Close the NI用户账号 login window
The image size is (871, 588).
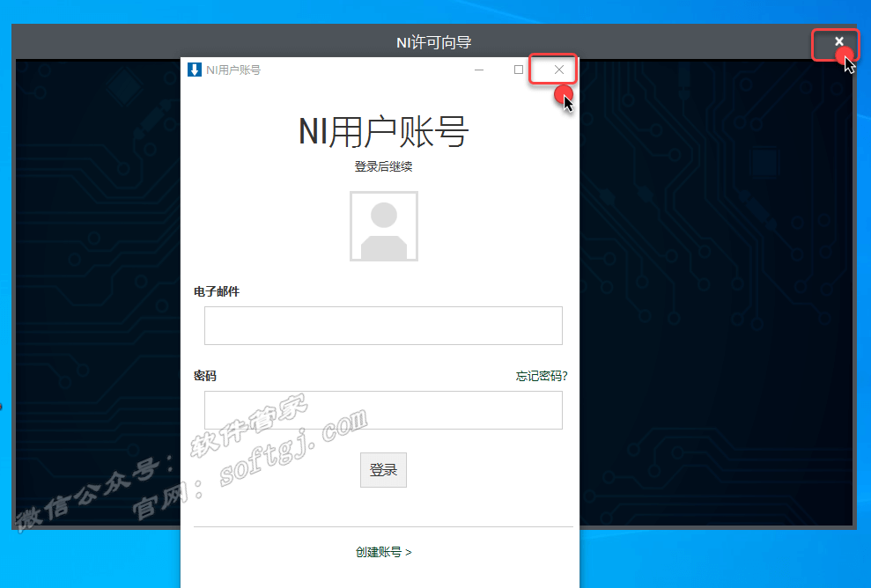559,70
